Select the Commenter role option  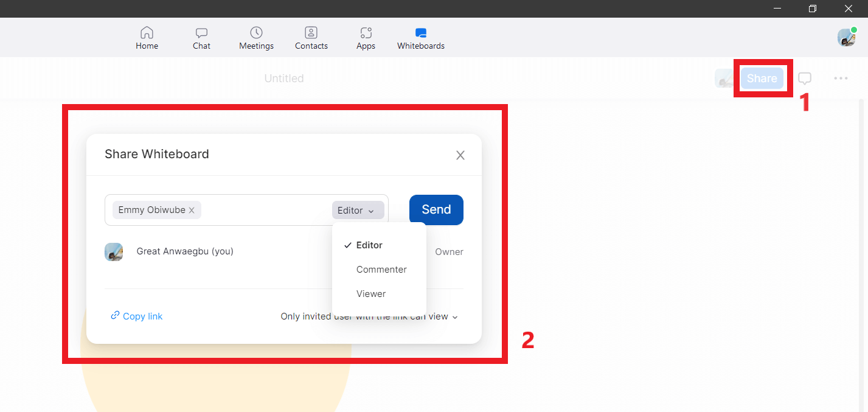[381, 269]
